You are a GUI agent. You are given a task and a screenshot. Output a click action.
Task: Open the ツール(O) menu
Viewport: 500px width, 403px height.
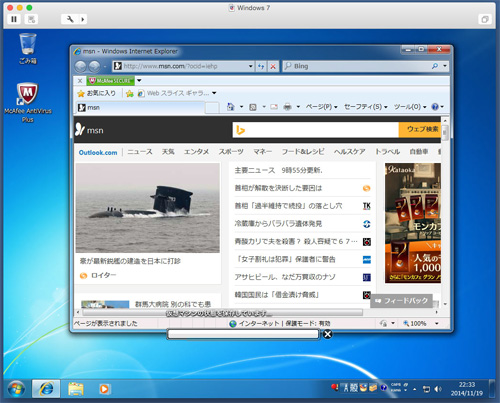pos(410,107)
